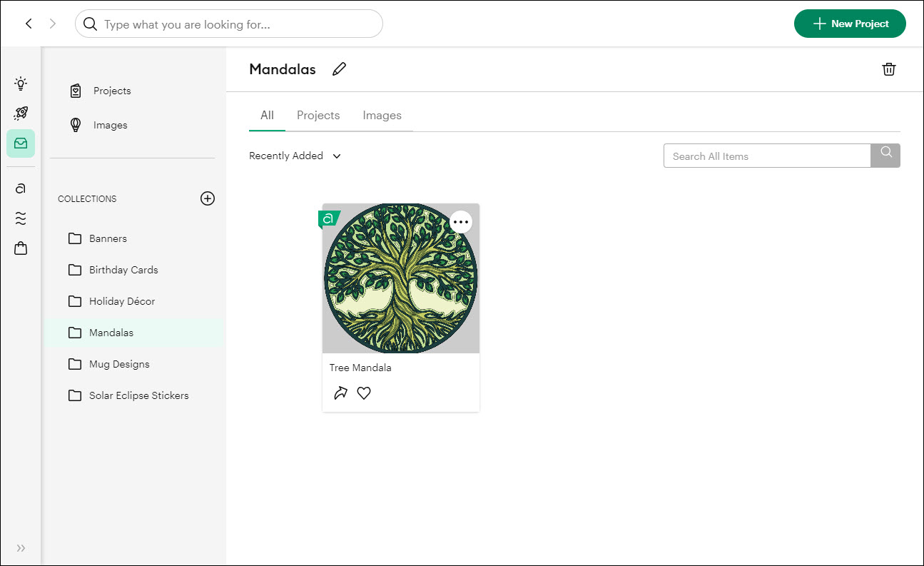
Task: Favorite Tree Mandala with the heart icon
Action: tap(364, 393)
